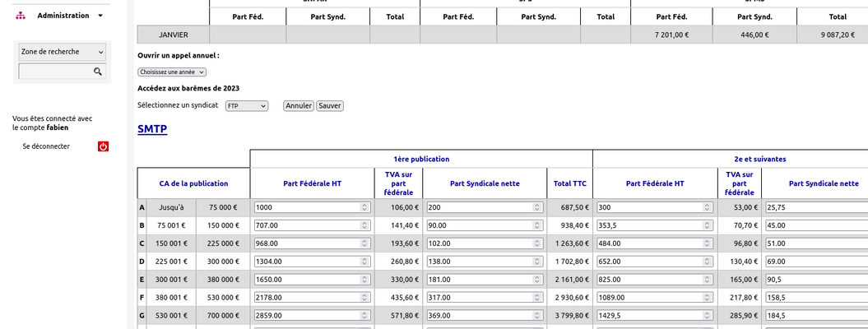This screenshot has width=868, height=329.
Task: Click the Sauver button
Action: pos(330,105)
